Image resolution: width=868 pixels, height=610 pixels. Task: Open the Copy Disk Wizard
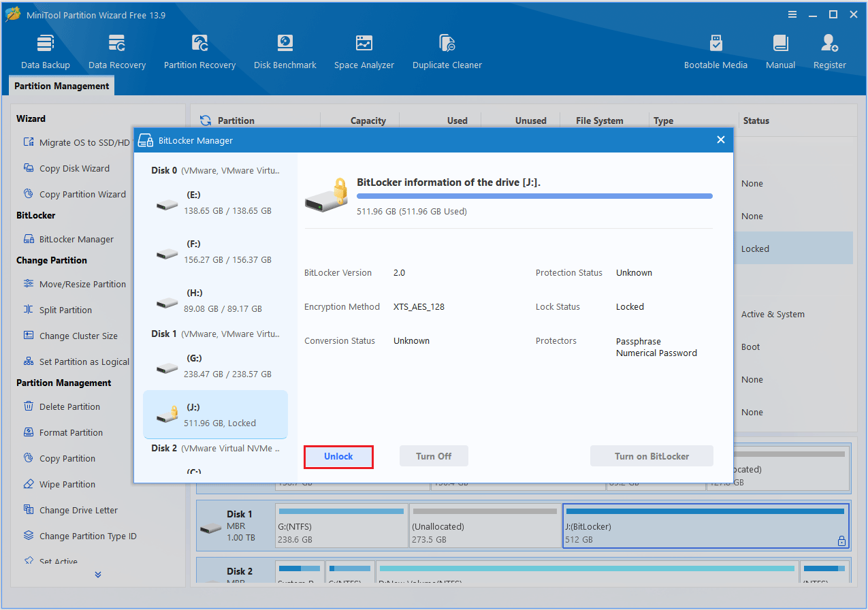click(66, 168)
